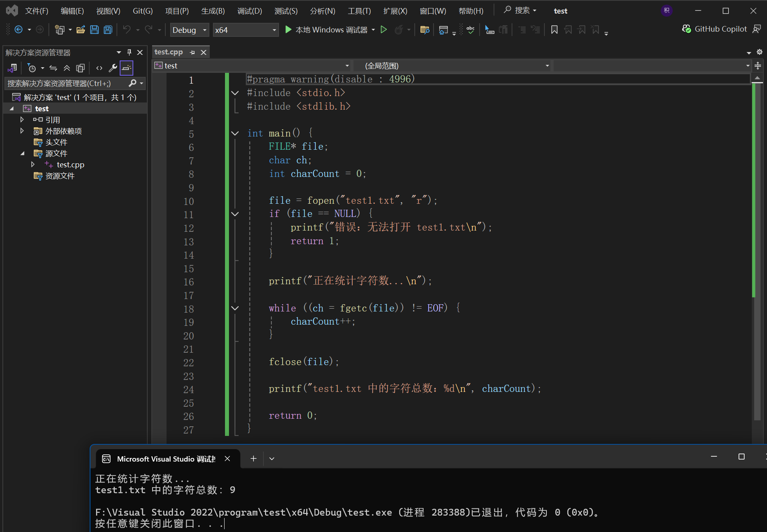
Task: Click the Solution Explorer search field
Action: pos(66,83)
